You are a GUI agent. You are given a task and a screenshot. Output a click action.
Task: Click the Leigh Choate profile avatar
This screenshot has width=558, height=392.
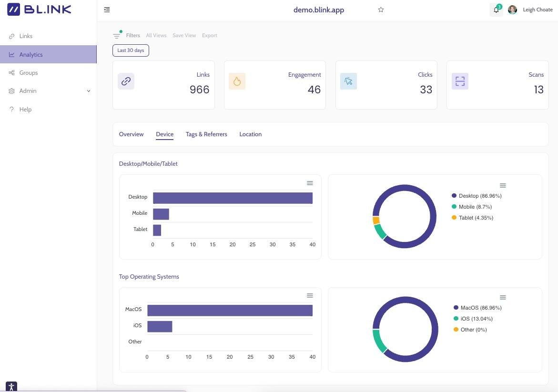coord(513,10)
